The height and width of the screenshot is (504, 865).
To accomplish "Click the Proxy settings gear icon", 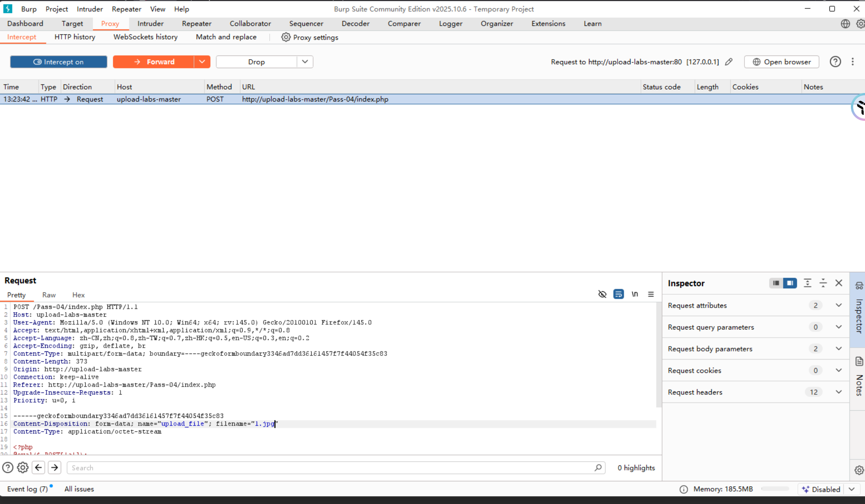I will pos(286,37).
